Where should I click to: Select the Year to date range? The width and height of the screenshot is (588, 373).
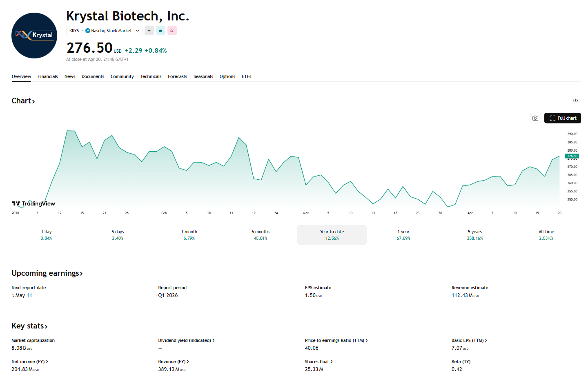coord(332,235)
